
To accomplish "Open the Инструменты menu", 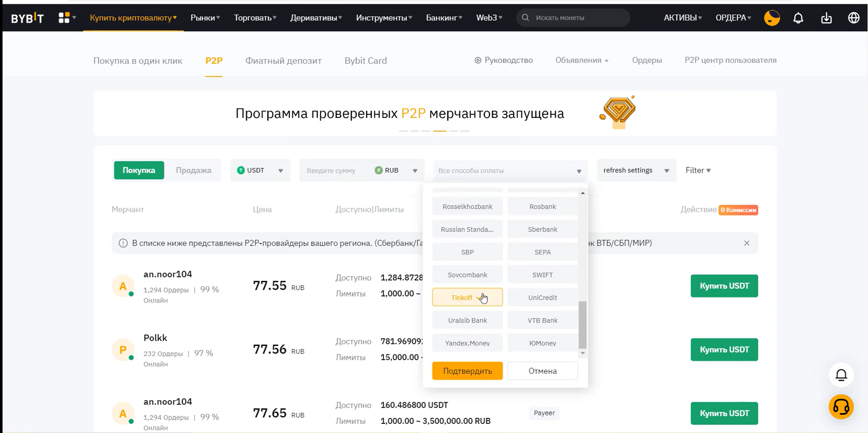I will (384, 18).
